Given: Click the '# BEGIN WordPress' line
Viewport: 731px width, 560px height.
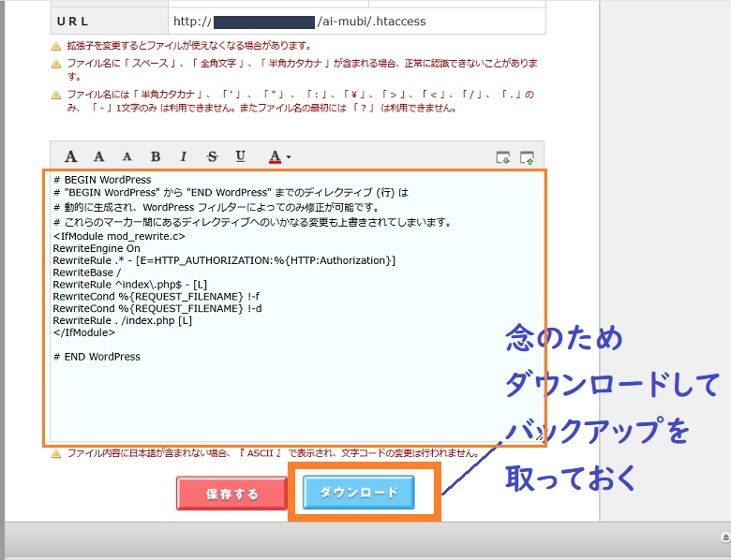Looking at the screenshot, I should (102, 180).
